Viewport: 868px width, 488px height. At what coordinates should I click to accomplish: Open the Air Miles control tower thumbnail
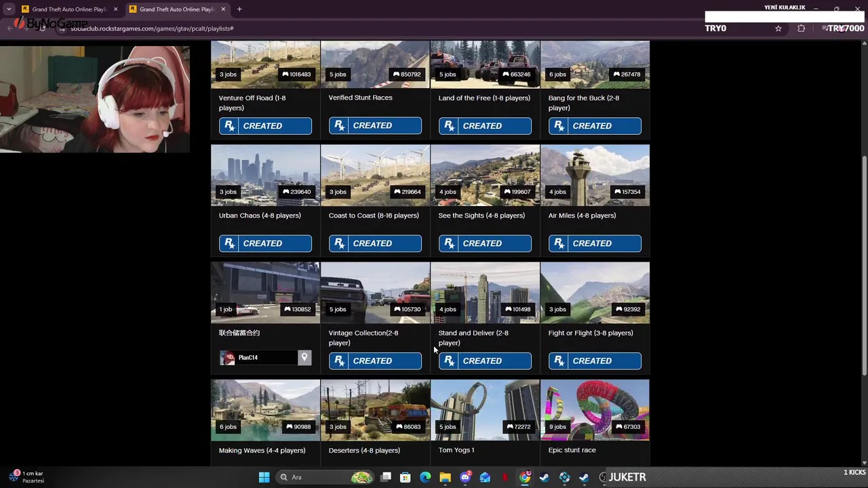coord(595,175)
